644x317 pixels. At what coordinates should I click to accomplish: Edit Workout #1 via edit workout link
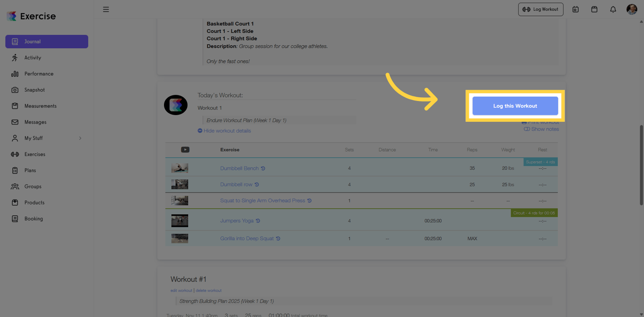tap(181, 290)
